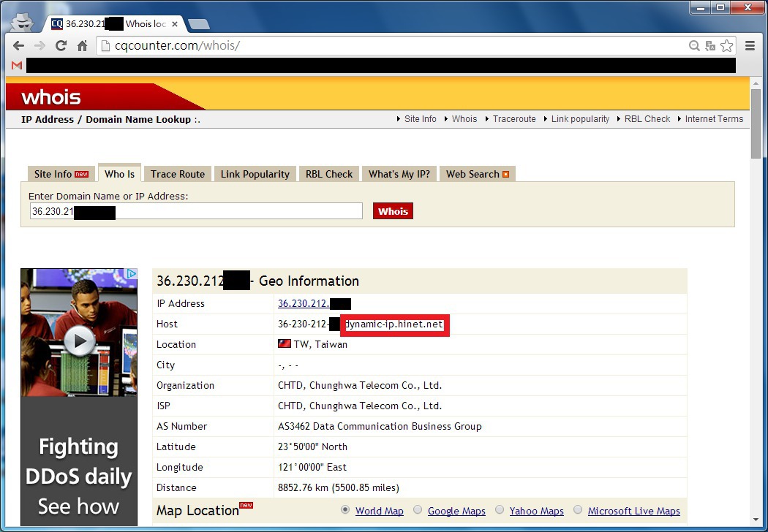
Task: Open the RBL Check link in top navigation
Action: (647, 119)
